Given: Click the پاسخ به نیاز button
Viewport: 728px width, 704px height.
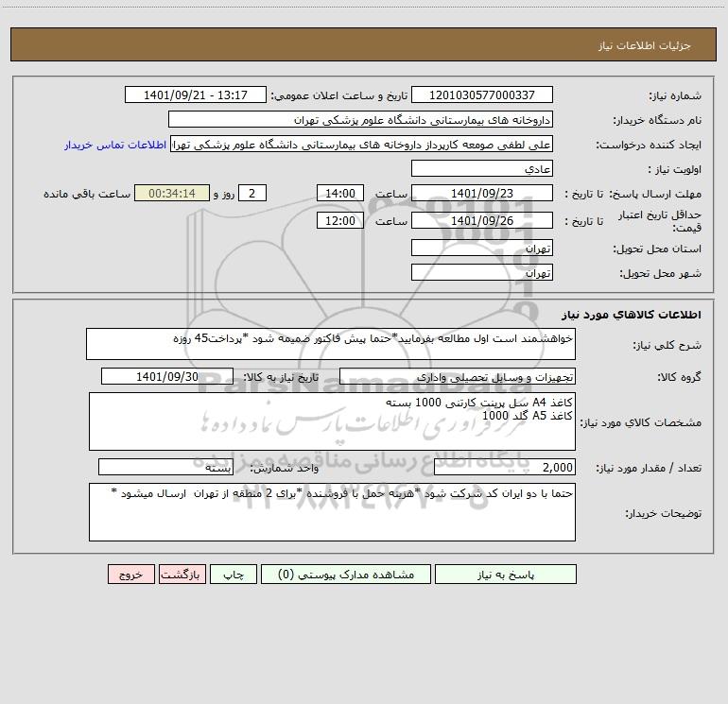Looking at the screenshot, I should click(506, 575).
